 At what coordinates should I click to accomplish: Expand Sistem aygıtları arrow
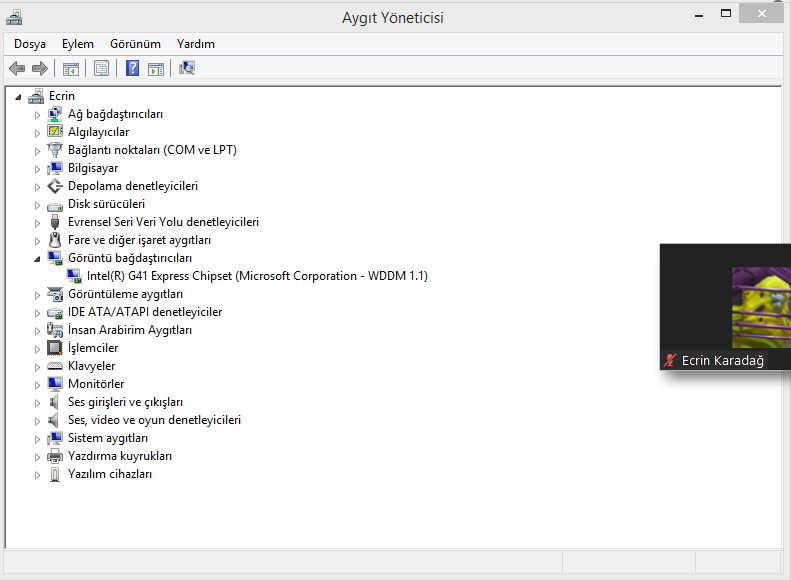[x=37, y=439]
